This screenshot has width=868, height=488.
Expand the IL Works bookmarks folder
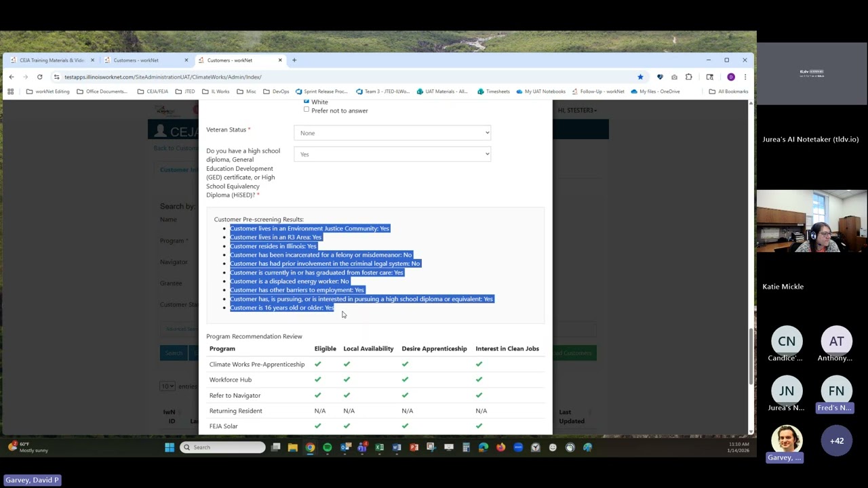(216, 91)
